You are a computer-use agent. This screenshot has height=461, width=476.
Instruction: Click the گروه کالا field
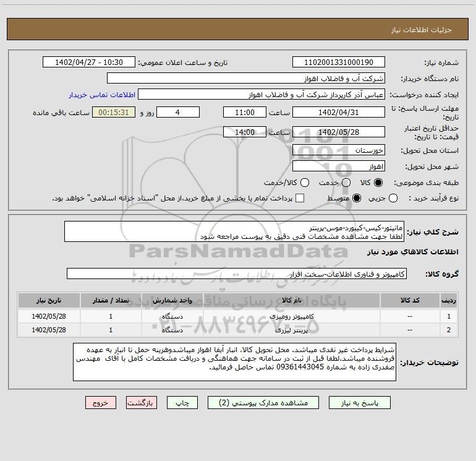[237, 274]
